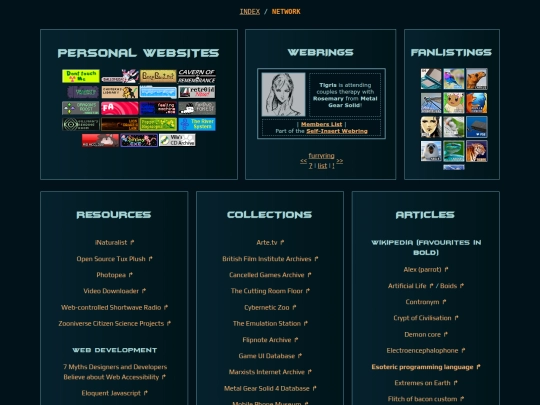Open the dragonfly fanlisting icon
540x405 pixels.
click(431, 103)
